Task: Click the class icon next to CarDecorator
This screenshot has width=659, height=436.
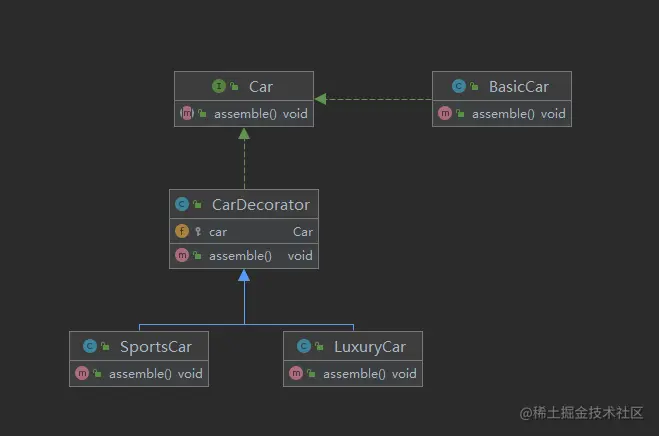Action: pyautogui.click(x=182, y=204)
